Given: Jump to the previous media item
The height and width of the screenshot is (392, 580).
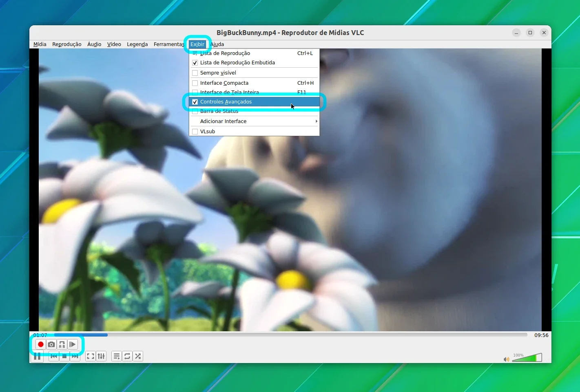Looking at the screenshot, I should [x=54, y=356].
